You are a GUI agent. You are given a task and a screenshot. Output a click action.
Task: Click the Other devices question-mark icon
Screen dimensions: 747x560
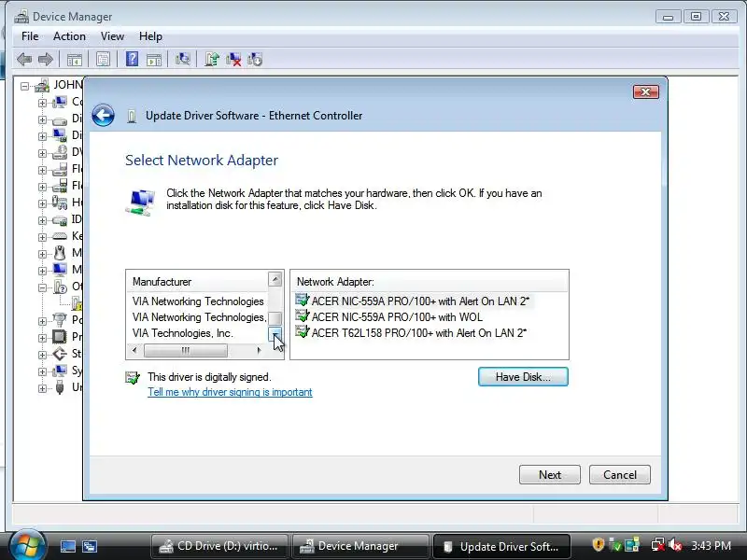[60, 287]
